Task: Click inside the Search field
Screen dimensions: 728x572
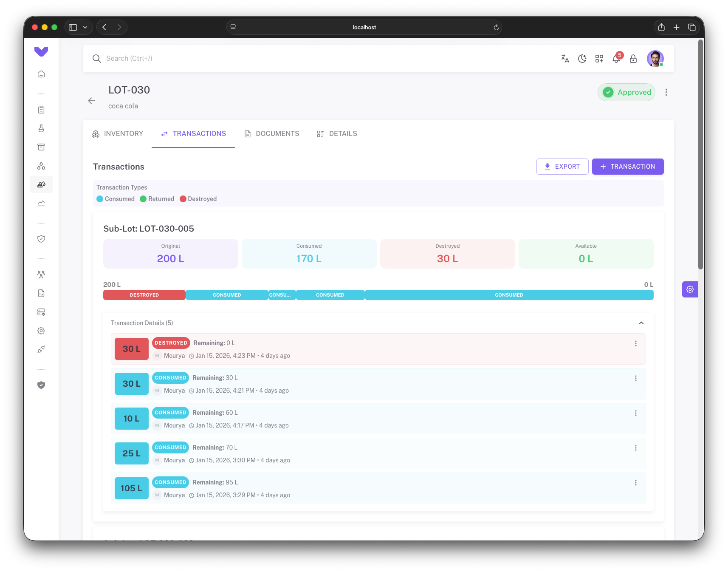Action: [x=170, y=58]
